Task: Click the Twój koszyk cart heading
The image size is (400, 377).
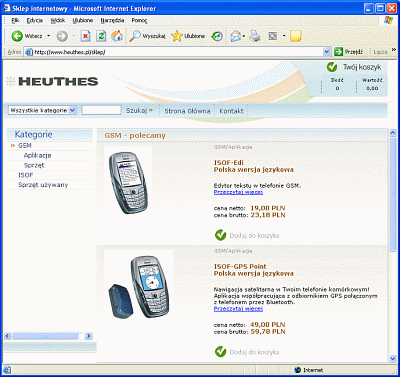Action: coord(362,67)
